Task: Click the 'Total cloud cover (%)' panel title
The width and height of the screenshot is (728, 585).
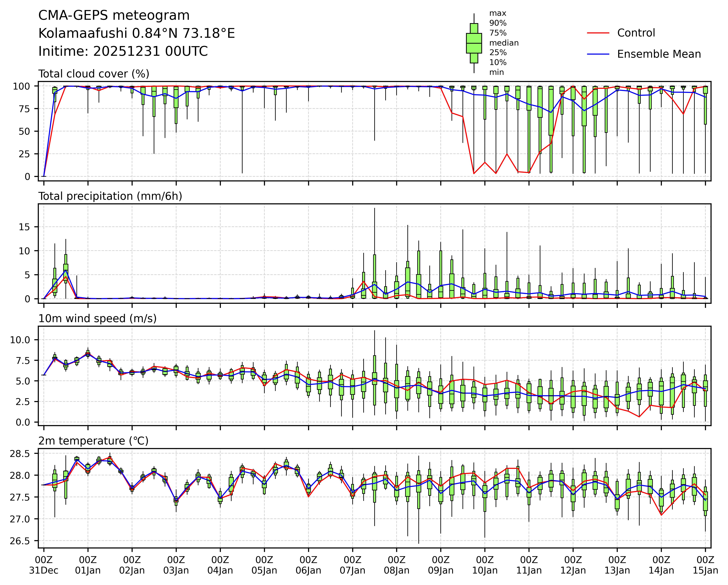Action: pos(94,74)
